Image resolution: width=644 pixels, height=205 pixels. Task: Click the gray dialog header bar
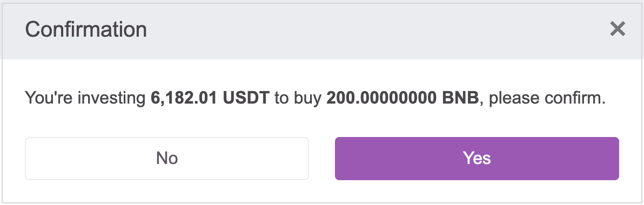pyautogui.click(x=322, y=31)
